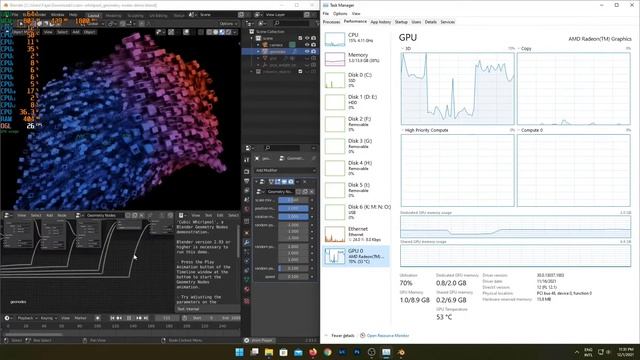
Task: Select Disk 0 (C:) in performance sidebar
Action: (356, 80)
